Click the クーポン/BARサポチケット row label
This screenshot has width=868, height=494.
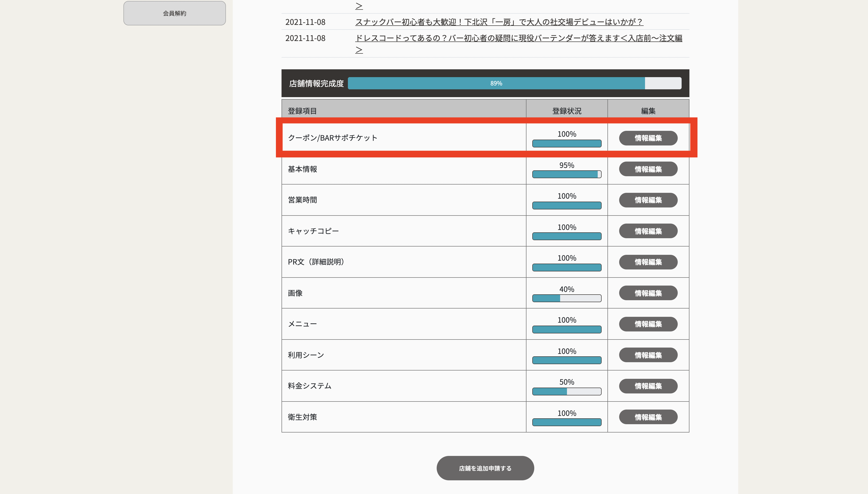coord(332,138)
